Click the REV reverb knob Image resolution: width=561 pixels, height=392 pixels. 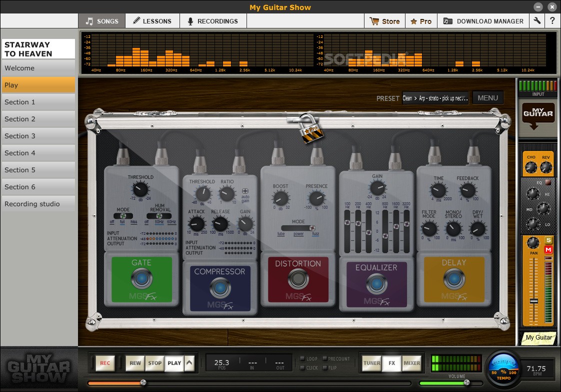click(x=545, y=167)
